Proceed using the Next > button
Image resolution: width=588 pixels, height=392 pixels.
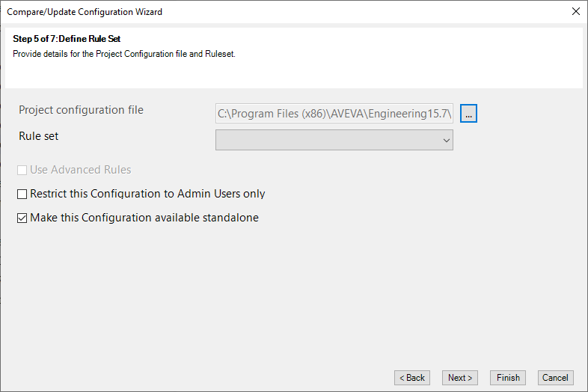[460, 378]
